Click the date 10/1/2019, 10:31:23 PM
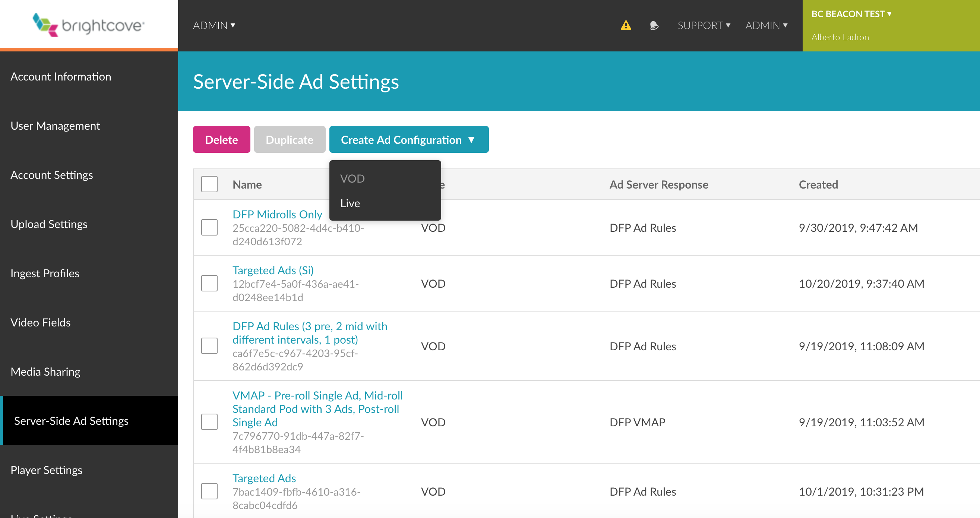The width and height of the screenshot is (980, 518). [x=861, y=492]
